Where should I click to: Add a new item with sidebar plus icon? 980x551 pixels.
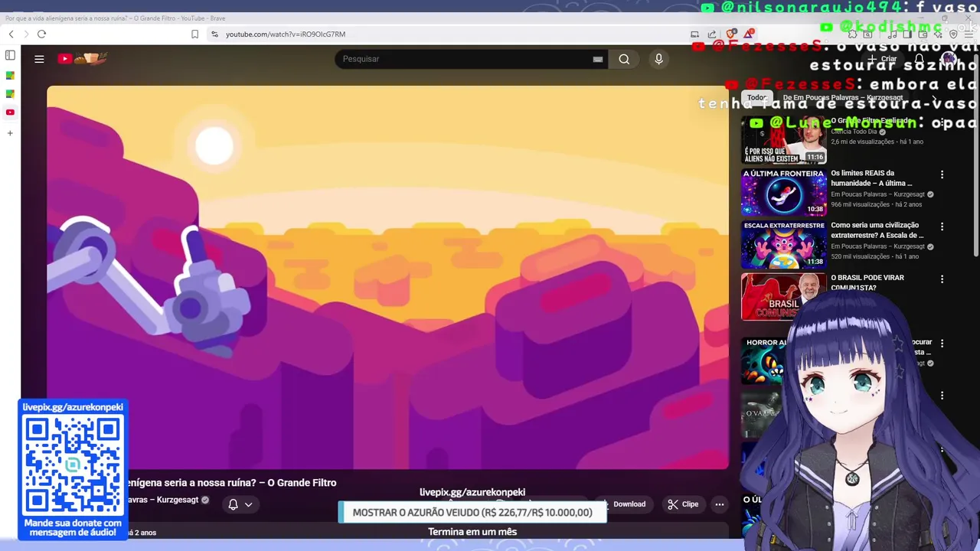[x=10, y=133]
